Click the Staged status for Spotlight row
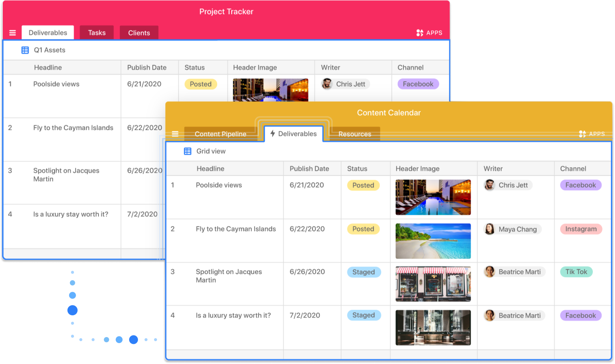This screenshot has height=364, width=615. tap(363, 272)
